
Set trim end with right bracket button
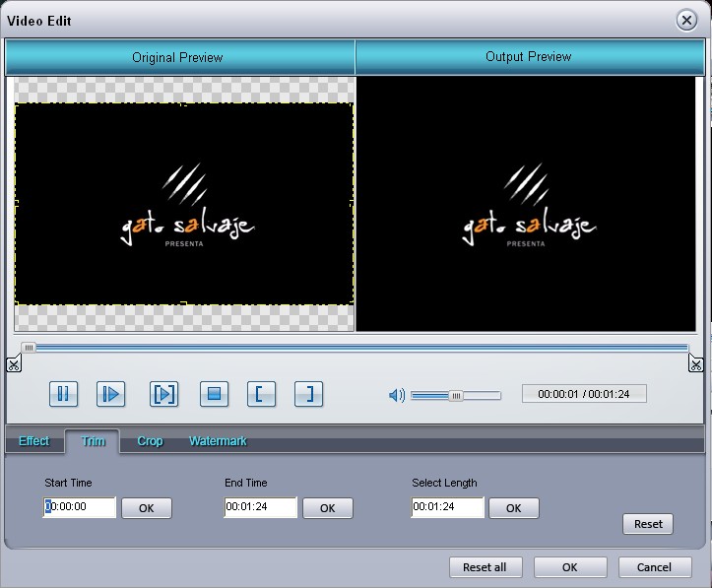tap(308, 394)
